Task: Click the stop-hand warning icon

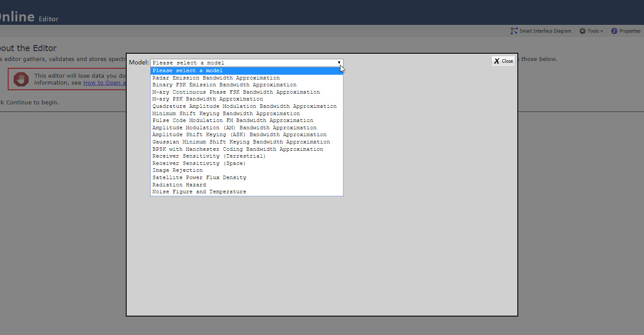Action: point(21,79)
